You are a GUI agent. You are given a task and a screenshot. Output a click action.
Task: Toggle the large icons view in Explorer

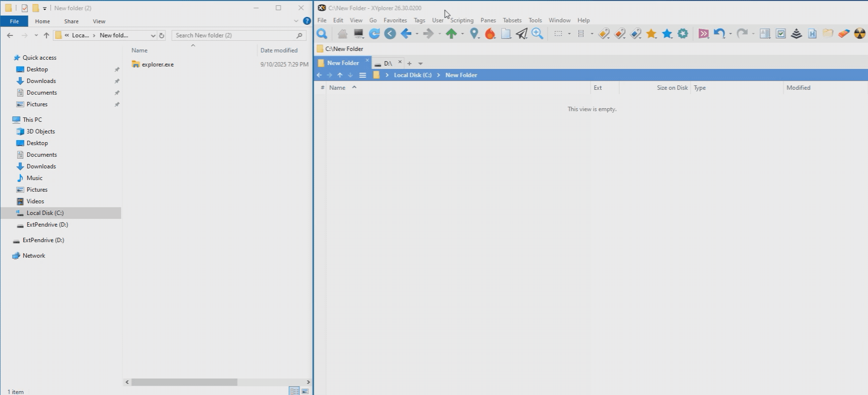click(305, 391)
